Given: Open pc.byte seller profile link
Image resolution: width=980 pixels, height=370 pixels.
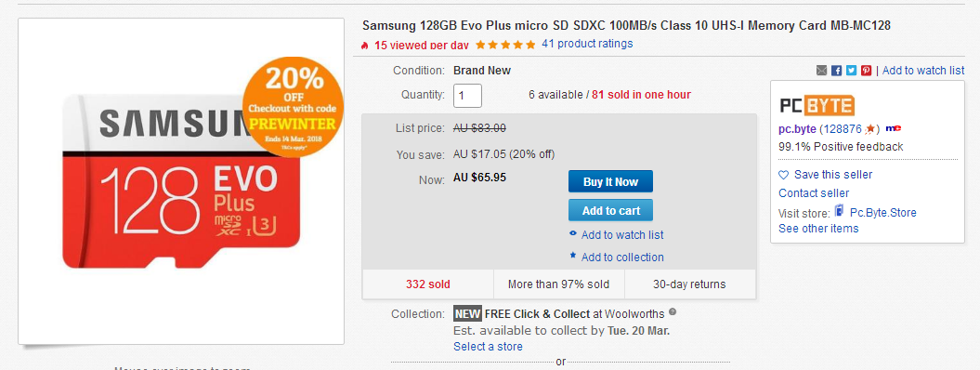Looking at the screenshot, I should point(797,128).
